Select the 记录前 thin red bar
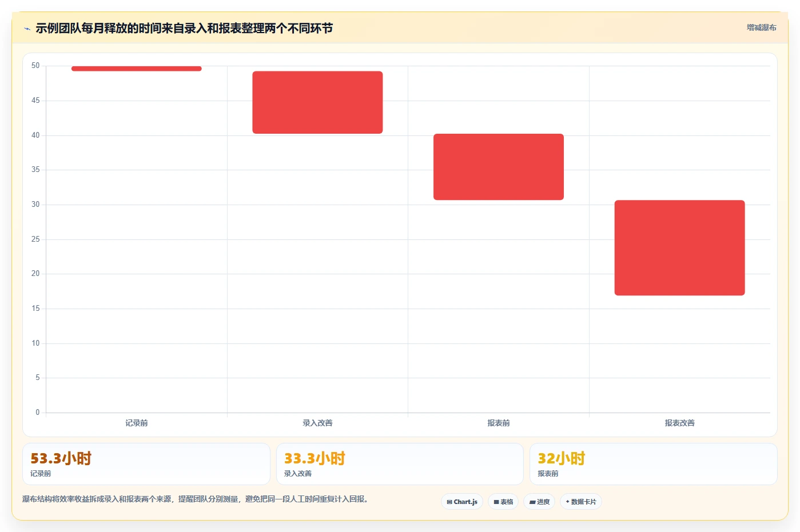Image resolution: width=800 pixels, height=532 pixels. pos(137,69)
